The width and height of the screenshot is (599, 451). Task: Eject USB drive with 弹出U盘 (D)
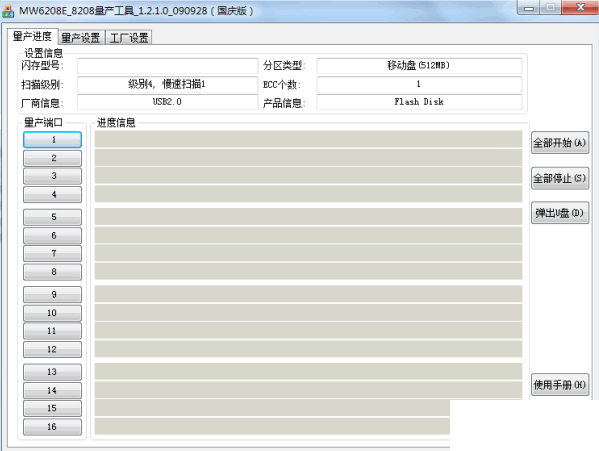[560, 213]
